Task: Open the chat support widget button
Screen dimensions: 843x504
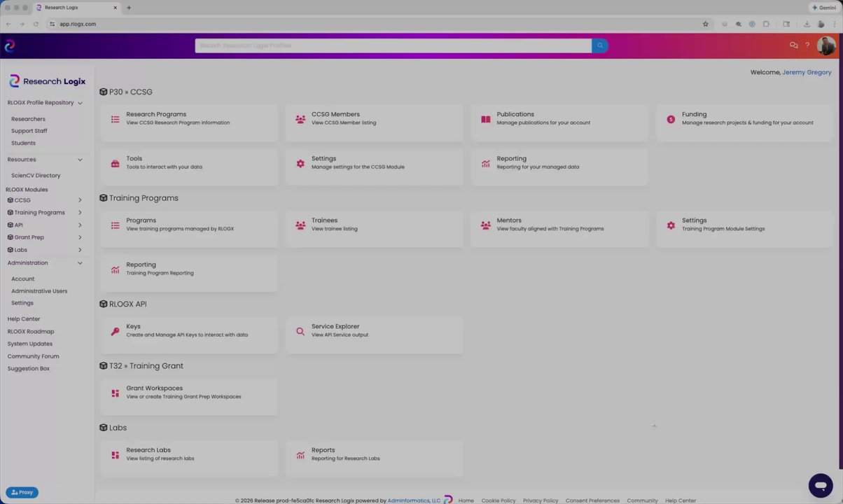Action: point(821,485)
